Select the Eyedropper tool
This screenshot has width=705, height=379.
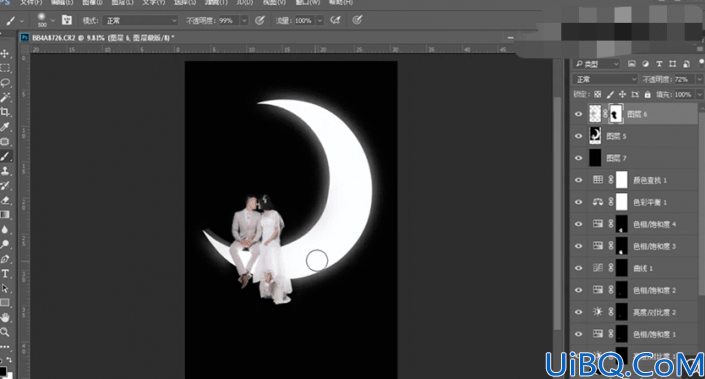coord(5,127)
